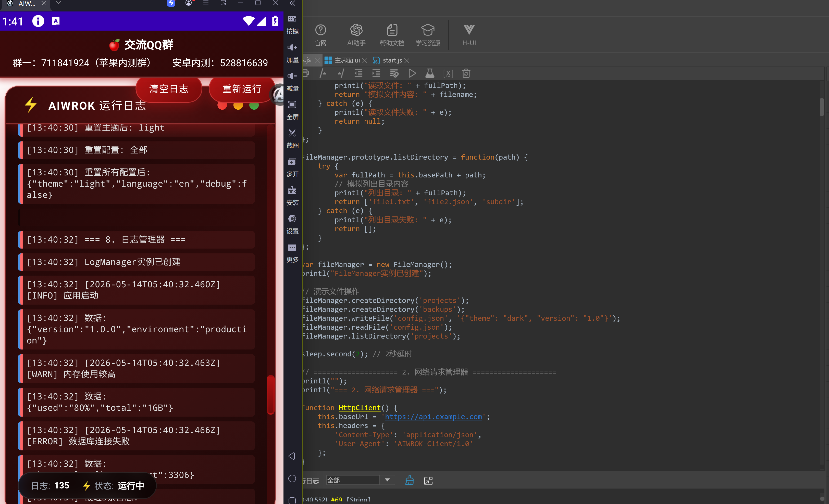Click the red dot in log header
The width and height of the screenshot is (829, 504).
222,106
